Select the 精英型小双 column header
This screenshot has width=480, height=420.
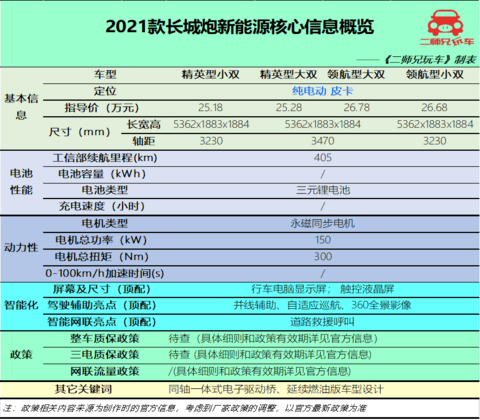tap(211, 74)
